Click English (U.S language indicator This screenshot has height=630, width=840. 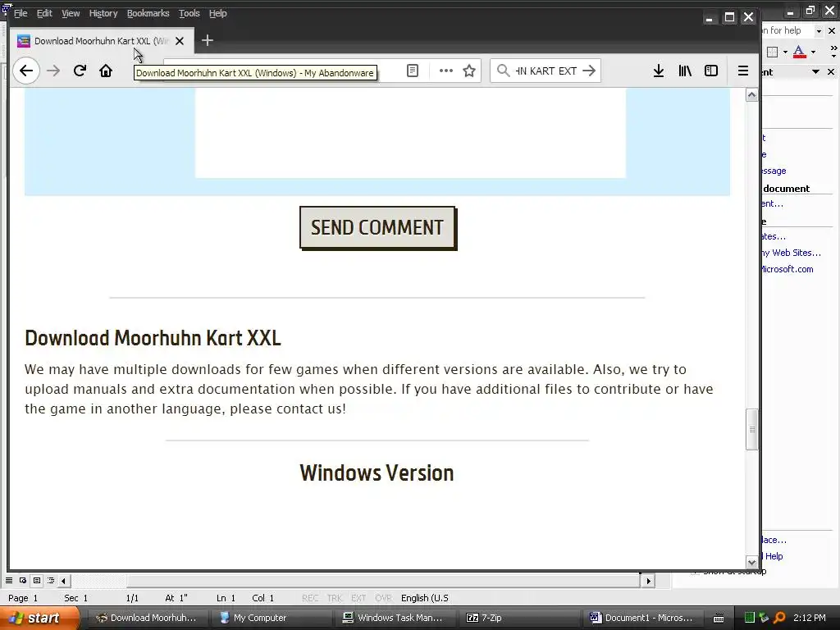coord(425,598)
